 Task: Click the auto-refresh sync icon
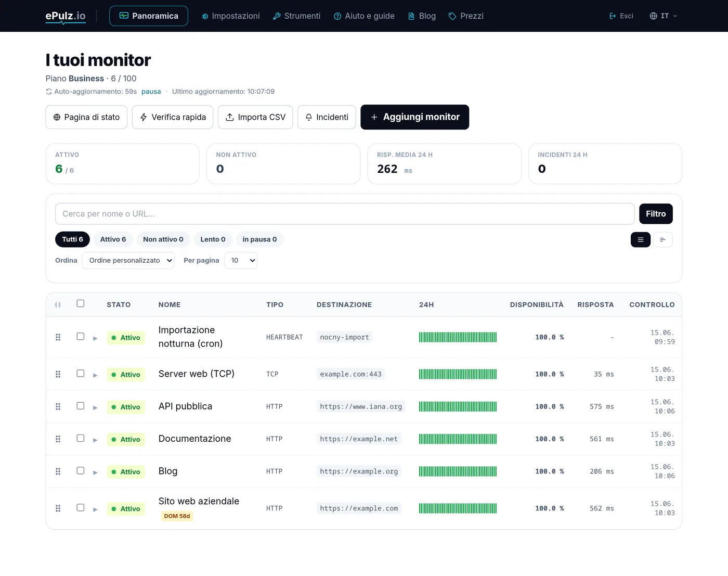click(x=49, y=92)
